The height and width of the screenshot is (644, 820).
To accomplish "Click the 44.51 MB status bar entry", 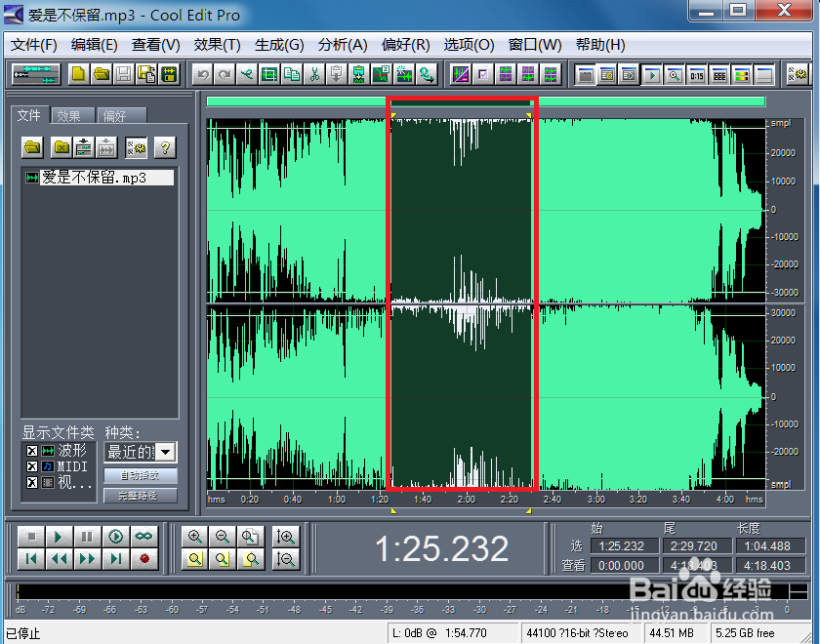I will [x=675, y=633].
